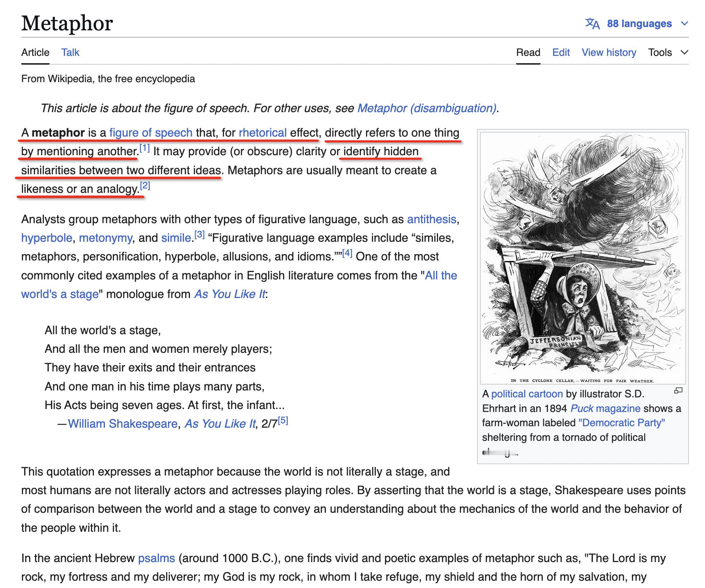Click the translate languages icon

pyautogui.click(x=592, y=24)
